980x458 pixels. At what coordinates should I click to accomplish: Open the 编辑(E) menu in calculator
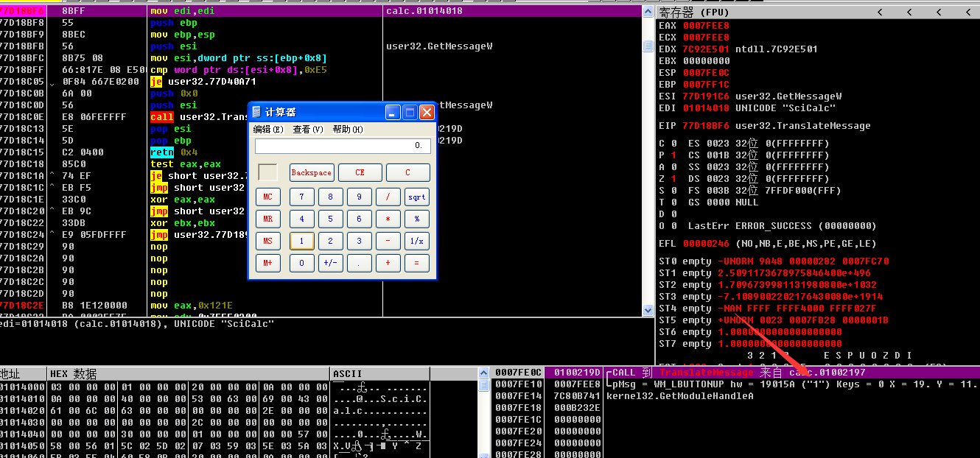click(267, 130)
